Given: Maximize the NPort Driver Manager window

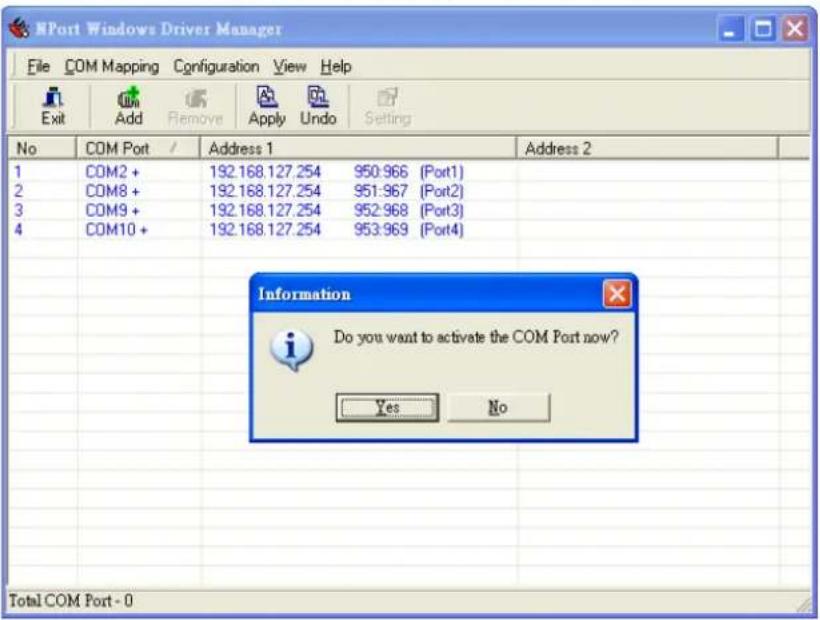Looking at the screenshot, I should [763, 28].
